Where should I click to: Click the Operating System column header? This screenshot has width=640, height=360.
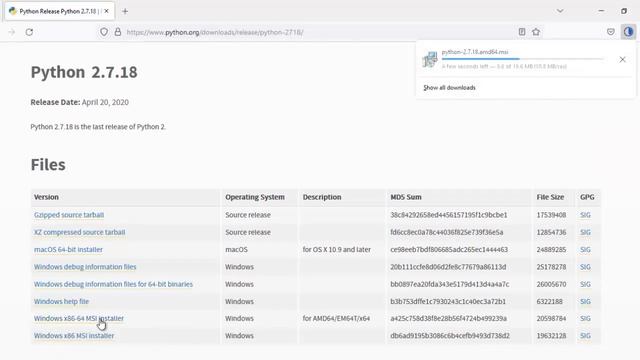(x=255, y=197)
